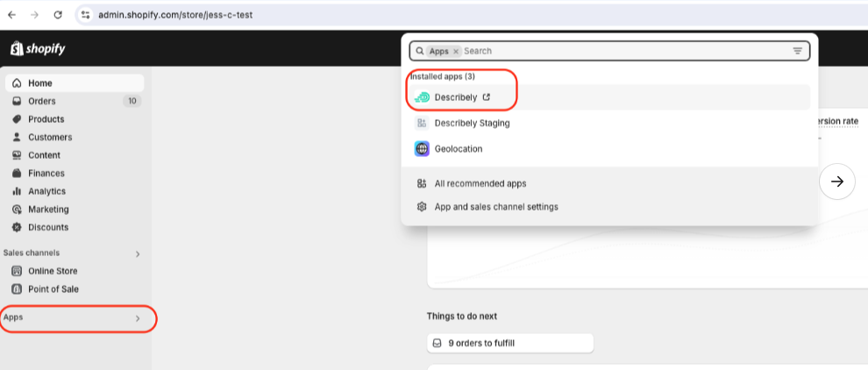Reload the page
This screenshot has width=868, height=370.
(58, 15)
